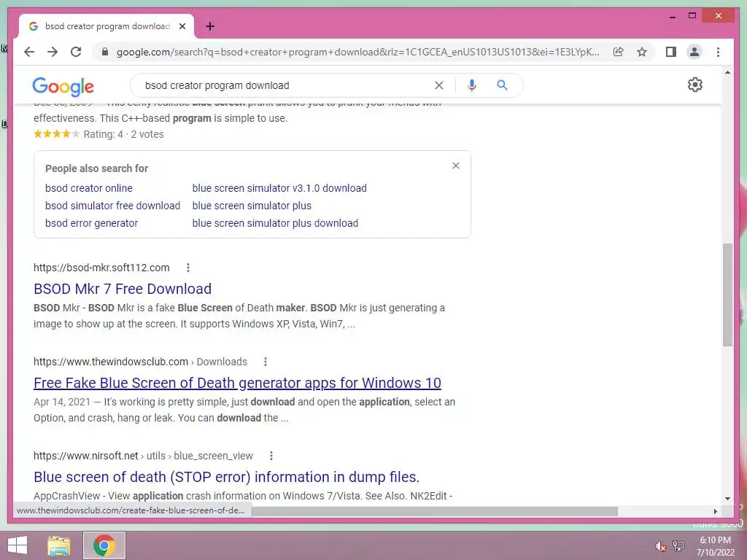
Task: Click Chrome icon in the taskbar
Action: [x=104, y=545]
